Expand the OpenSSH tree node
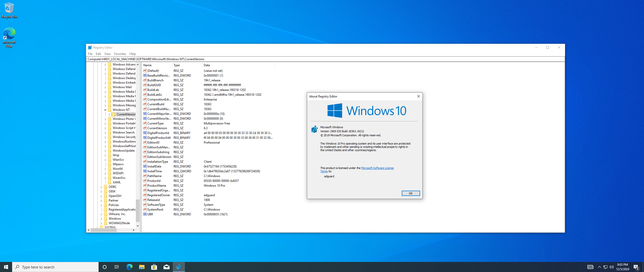 point(101,196)
